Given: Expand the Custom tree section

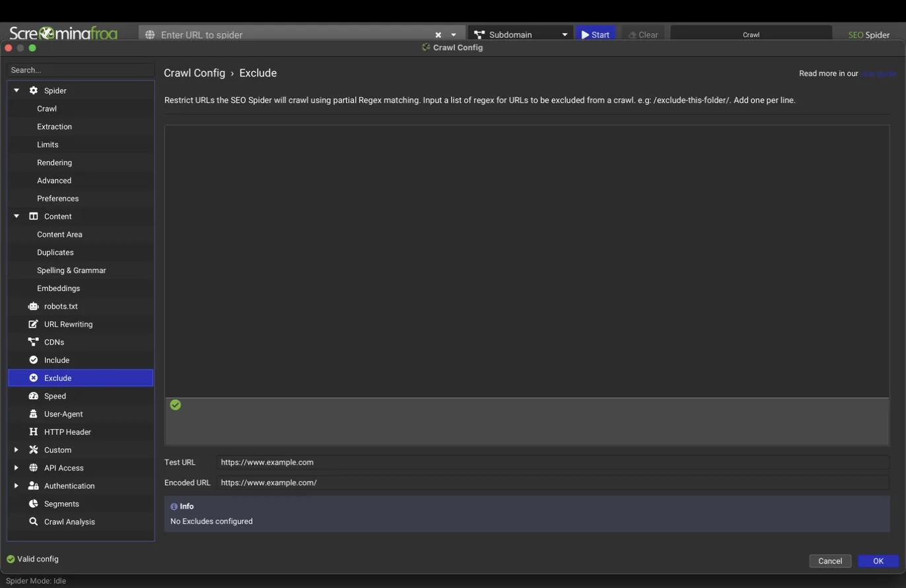Looking at the screenshot, I should point(17,450).
